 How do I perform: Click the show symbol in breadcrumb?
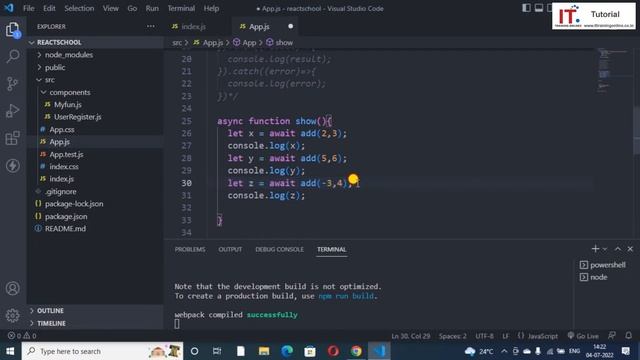tap(280, 42)
